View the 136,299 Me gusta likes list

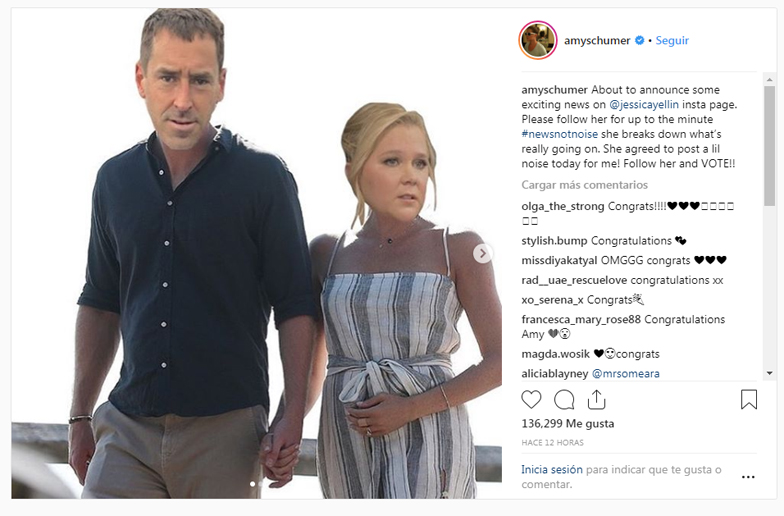pos(568,424)
